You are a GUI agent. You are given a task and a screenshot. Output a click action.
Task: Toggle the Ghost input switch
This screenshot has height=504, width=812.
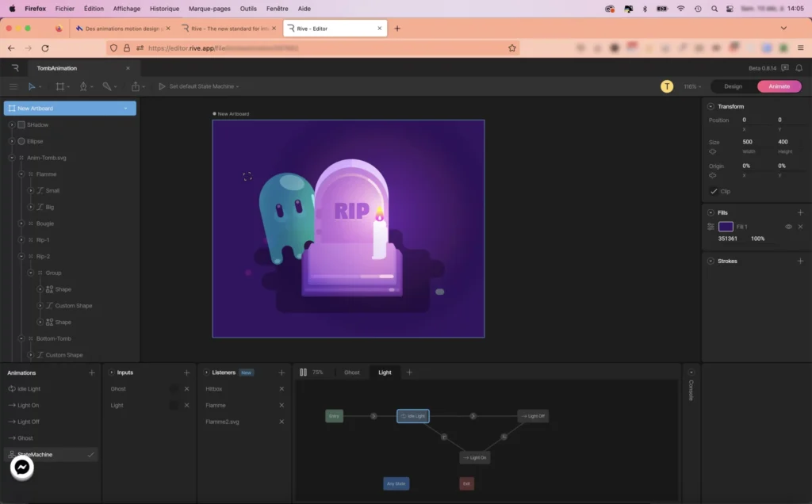(174, 389)
